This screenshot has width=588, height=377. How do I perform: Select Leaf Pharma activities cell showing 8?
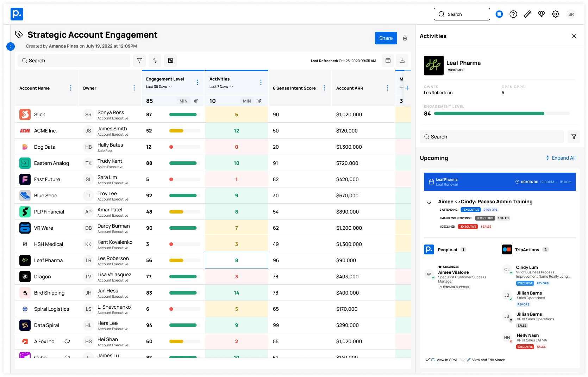[x=237, y=260]
